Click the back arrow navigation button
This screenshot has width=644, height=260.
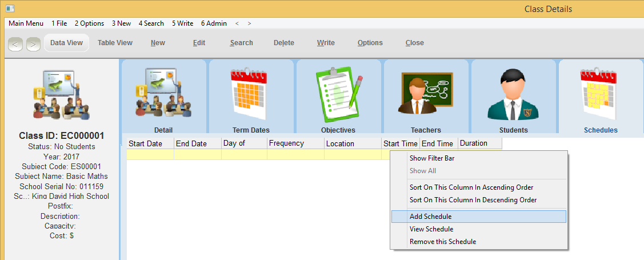[x=16, y=43]
